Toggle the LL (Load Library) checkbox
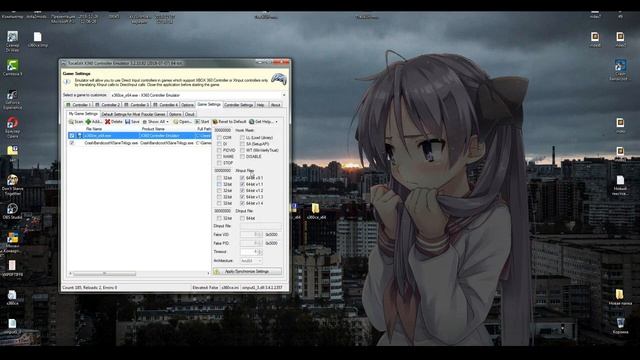The width and height of the screenshot is (640, 360). [242, 138]
